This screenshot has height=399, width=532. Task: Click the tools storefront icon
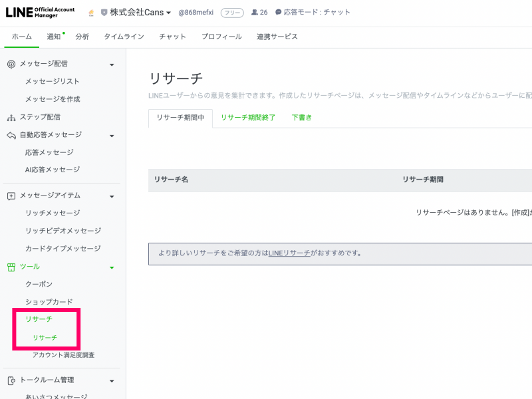(x=11, y=267)
